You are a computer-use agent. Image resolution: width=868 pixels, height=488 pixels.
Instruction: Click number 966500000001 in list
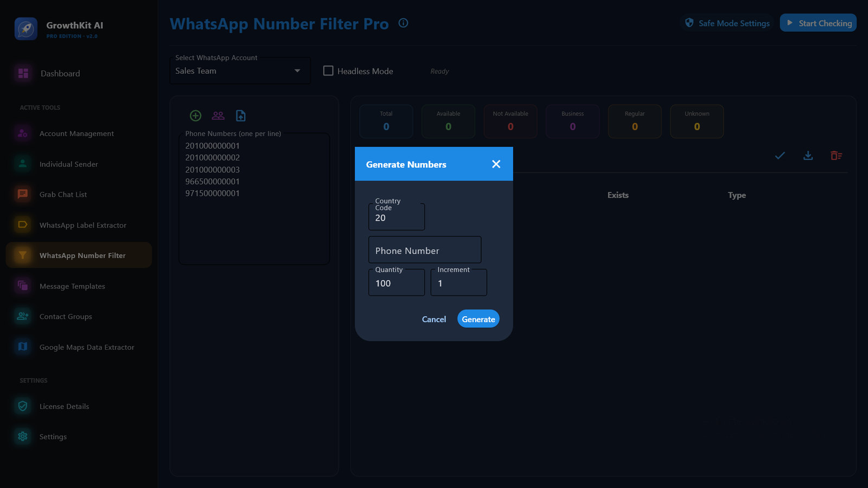click(213, 181)
